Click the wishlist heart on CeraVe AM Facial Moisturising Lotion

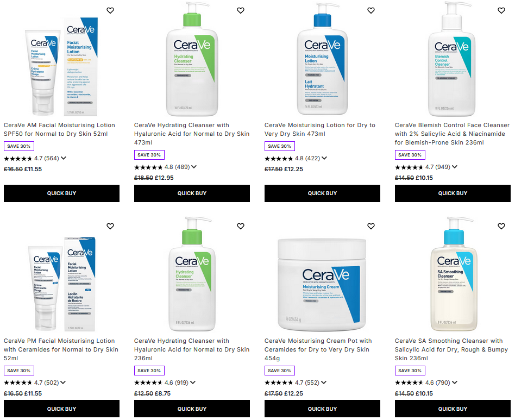tap(110, 10)
